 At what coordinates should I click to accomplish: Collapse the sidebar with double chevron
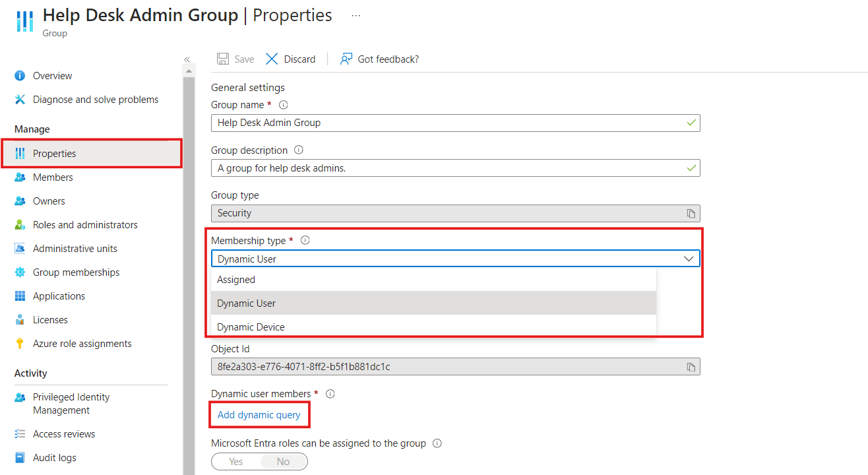[187, 59]
